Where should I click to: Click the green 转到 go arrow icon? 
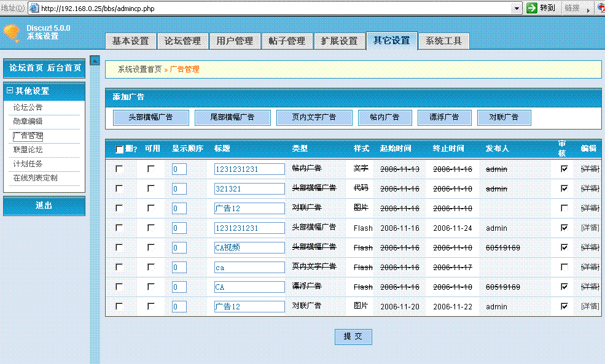point(533,8)
